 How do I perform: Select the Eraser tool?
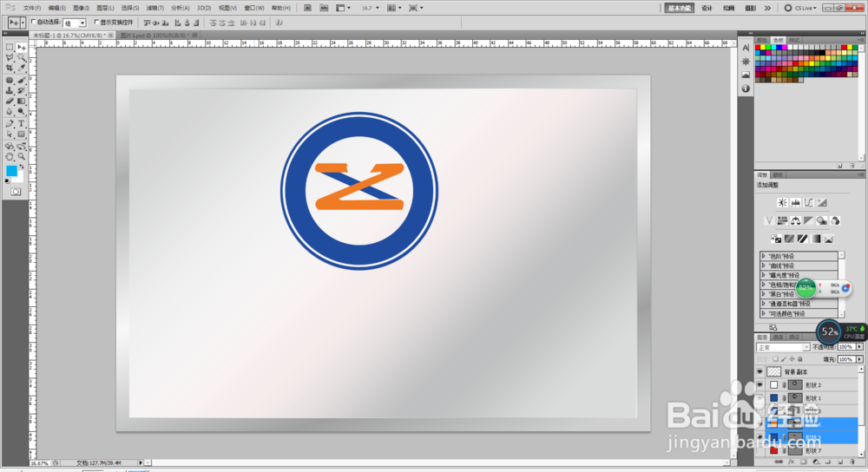(10, 102)
